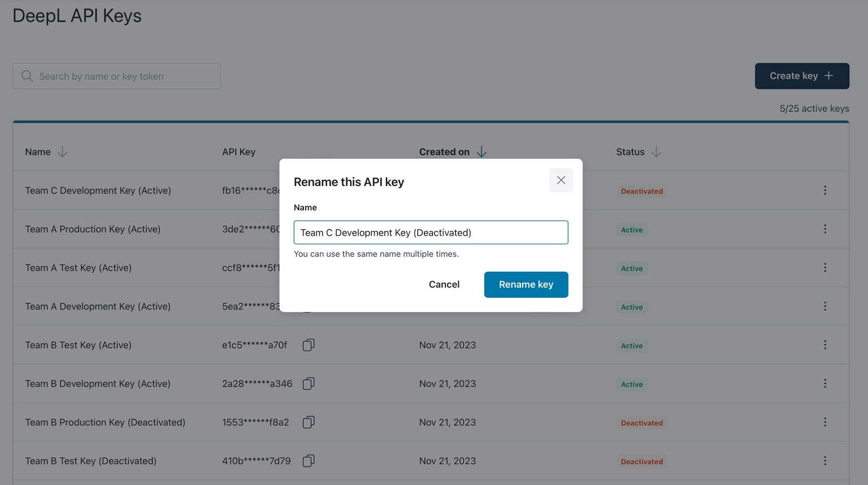Open options menu for Team A Production Key
Image resolution: width=868 pixels, height=485 pixels.
tap(825, 229)
